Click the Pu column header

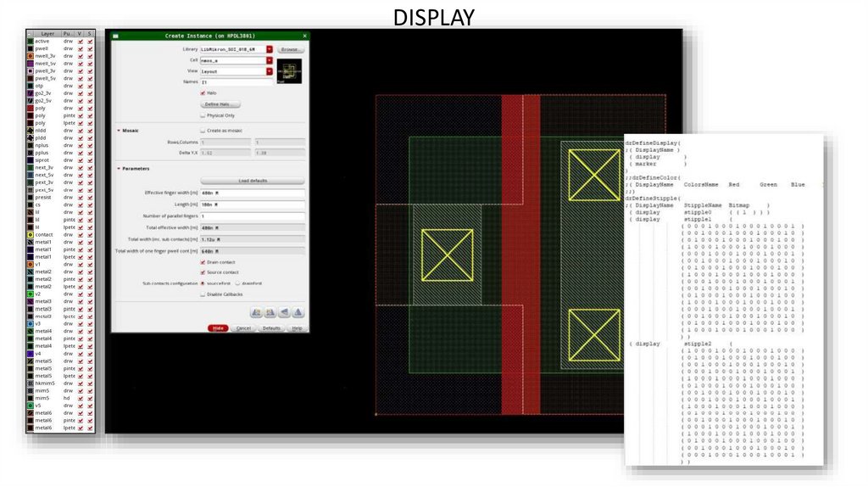pos(68,34)
